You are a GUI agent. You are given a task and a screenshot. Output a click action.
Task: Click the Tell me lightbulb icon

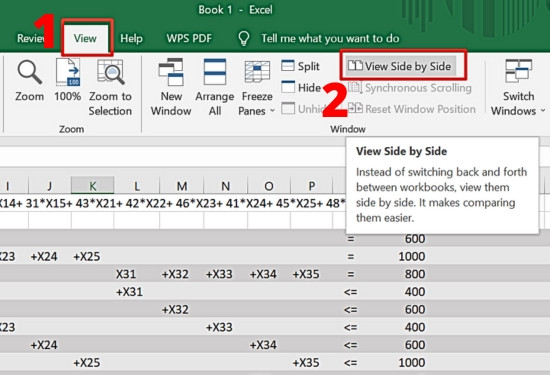(x=244, y=38)
